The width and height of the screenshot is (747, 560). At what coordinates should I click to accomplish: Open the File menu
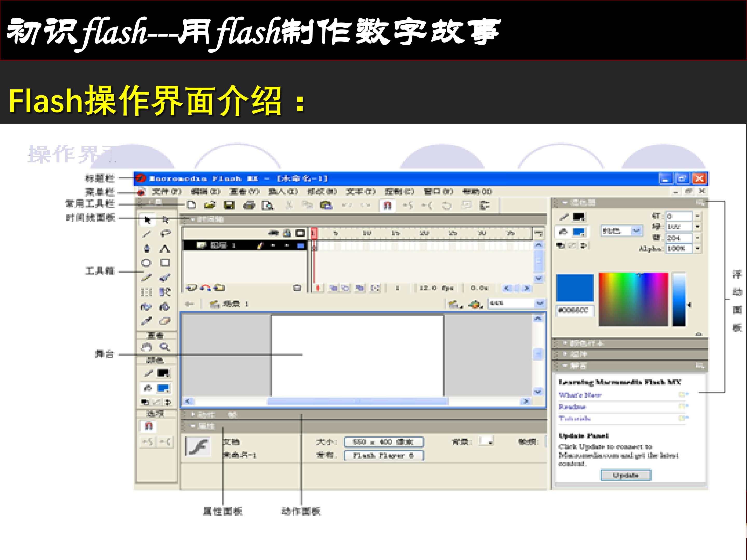point(167,192)
